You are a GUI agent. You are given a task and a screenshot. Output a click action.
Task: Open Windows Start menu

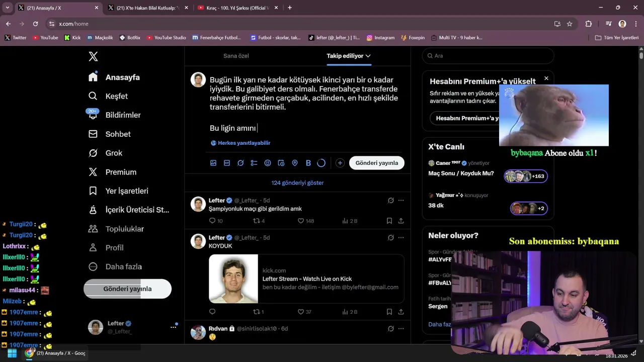[12, 353]
